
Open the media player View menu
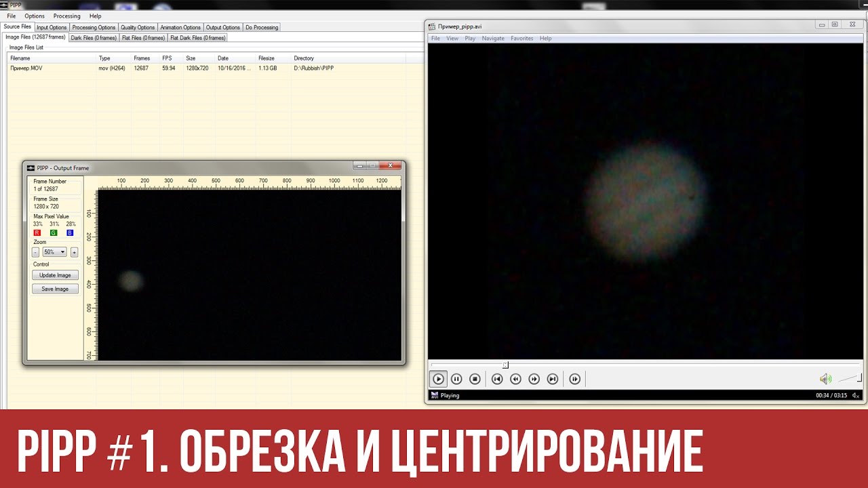coord(452,39)
